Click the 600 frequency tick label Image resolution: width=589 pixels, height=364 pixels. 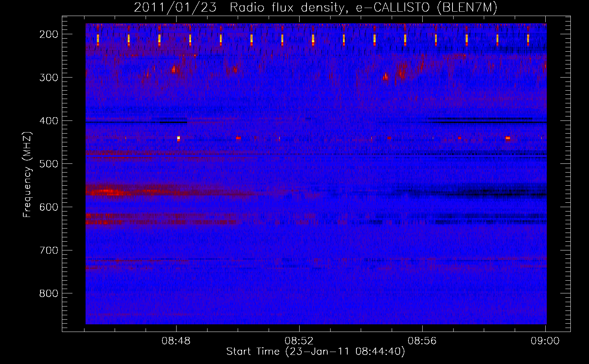[49, 207]
